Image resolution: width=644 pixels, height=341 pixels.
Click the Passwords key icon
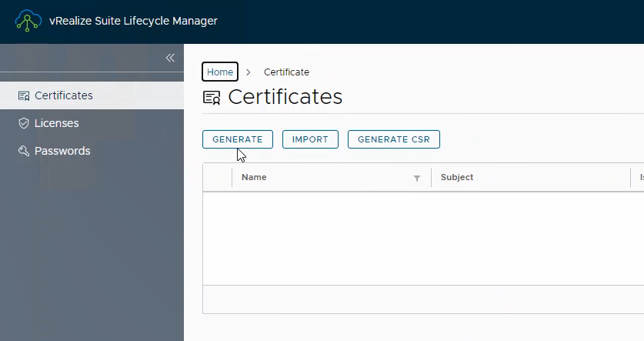[x=24, y=151]
